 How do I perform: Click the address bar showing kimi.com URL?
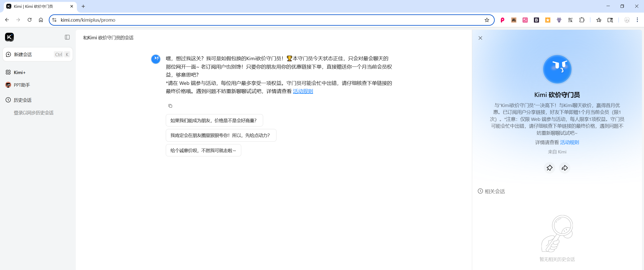tap(252, 20)
